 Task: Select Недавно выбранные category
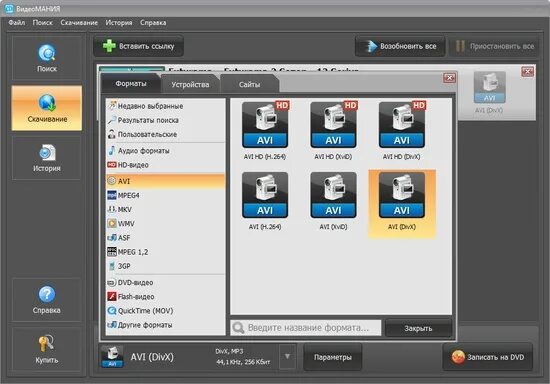tap(165, 106)
